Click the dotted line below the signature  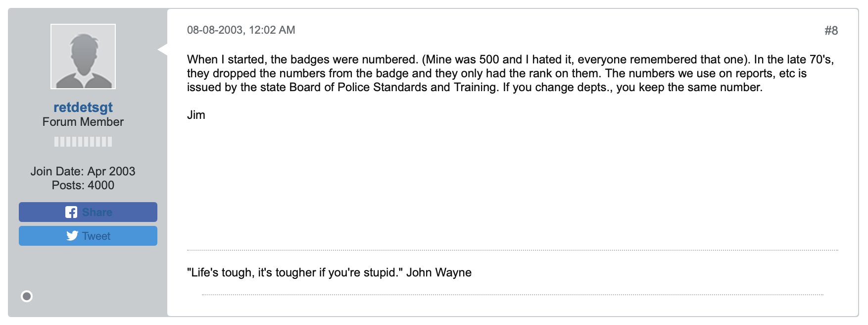point(513,295)
